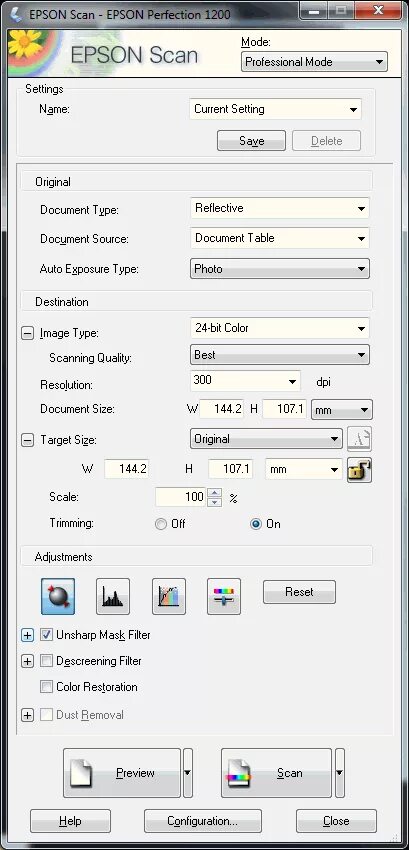Increase Scale with the up stepper arrow
409x850 pixels.
[x=215, y=492]
